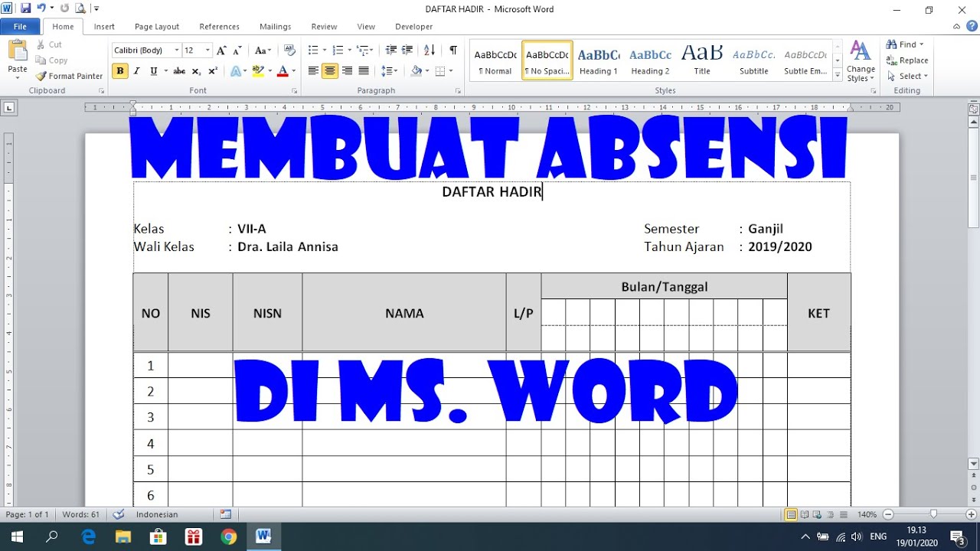Open the font size dropdown
Viewport: 980px width, 551px height.
click(207, 51)
